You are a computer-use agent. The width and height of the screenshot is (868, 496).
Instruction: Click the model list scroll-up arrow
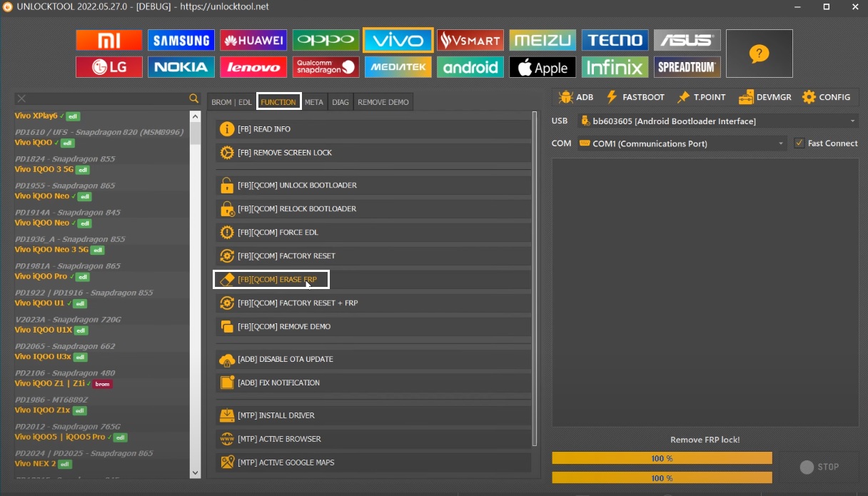click(x=196, y=116)
